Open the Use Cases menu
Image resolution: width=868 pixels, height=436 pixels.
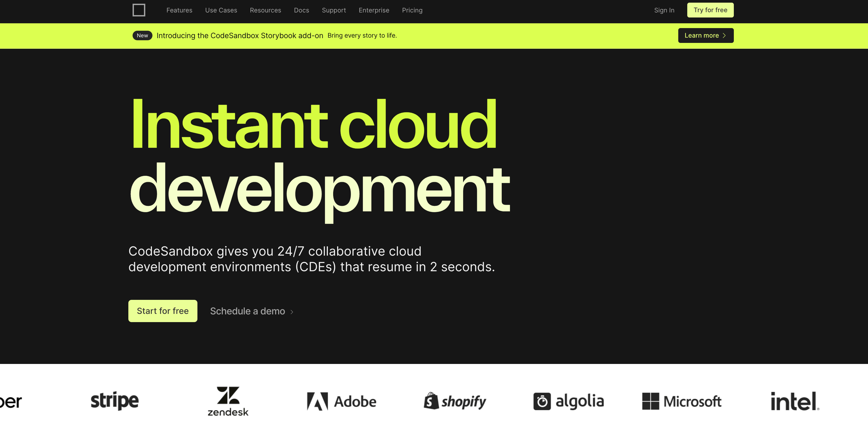[221, 10]
